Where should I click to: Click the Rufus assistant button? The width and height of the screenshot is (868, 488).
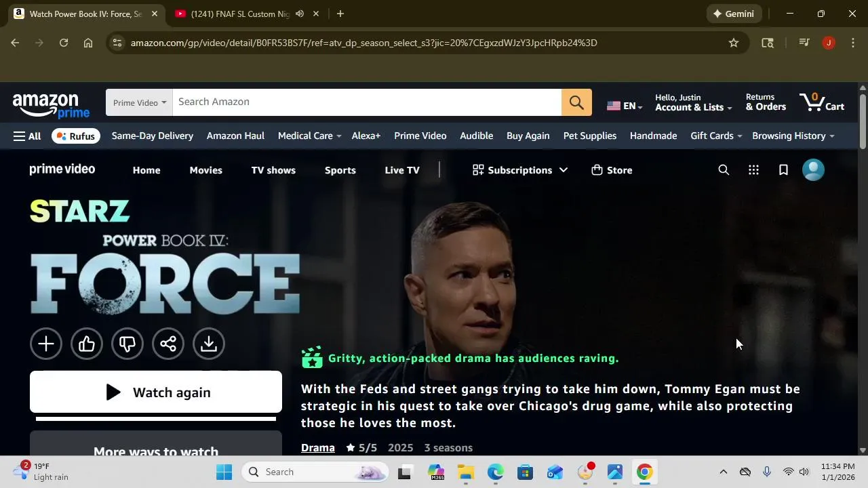click(x=76, y=136)
